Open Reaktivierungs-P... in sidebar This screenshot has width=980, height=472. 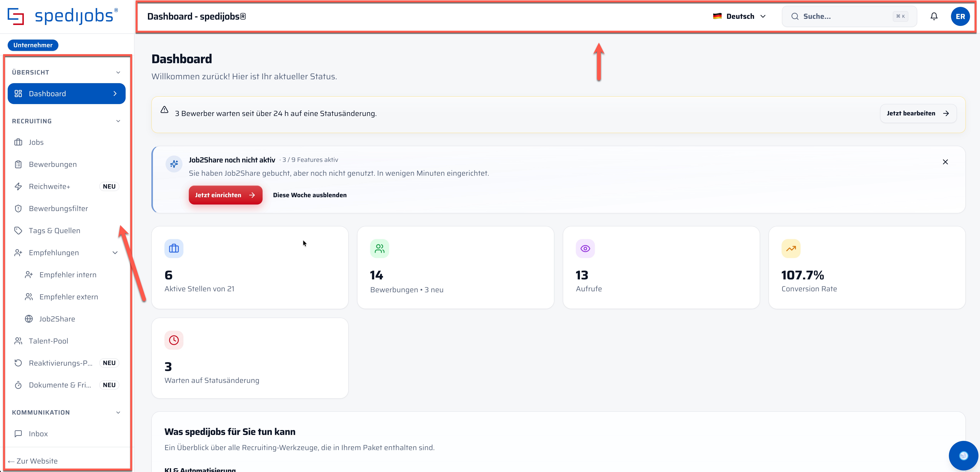pos(67,363)
